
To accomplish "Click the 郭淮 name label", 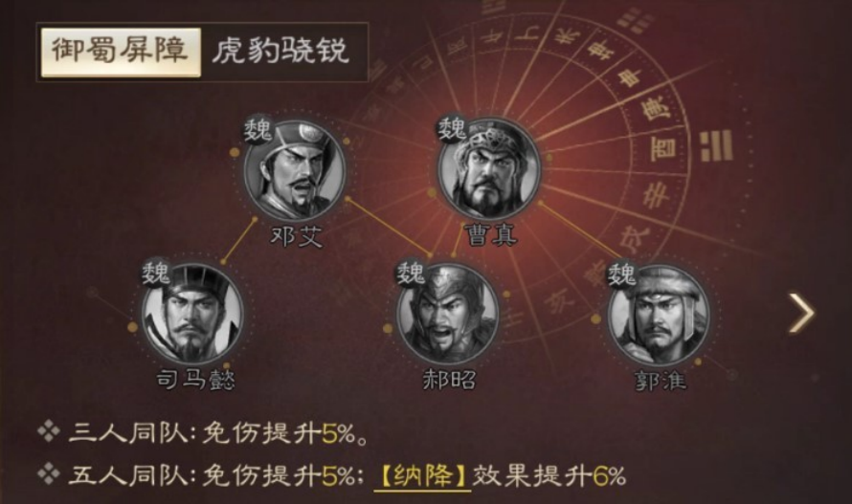I will 661,381.
